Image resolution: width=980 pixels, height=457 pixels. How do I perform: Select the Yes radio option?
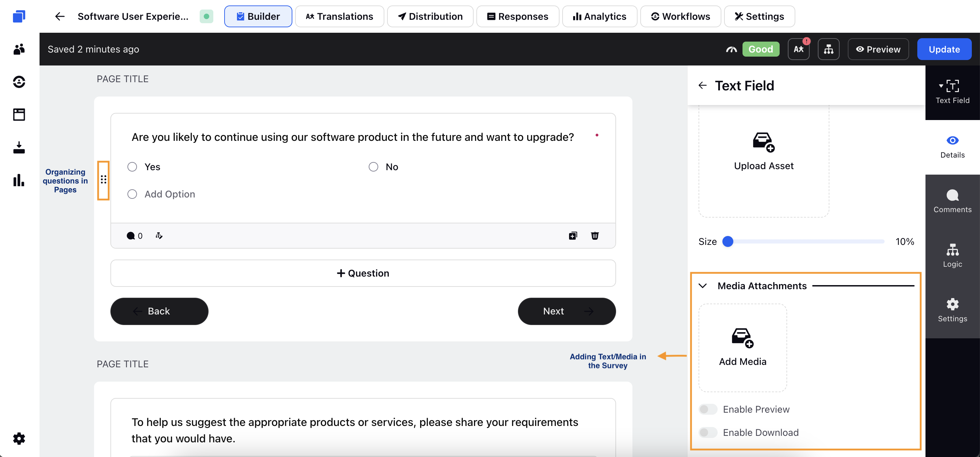tap(133, 167)
